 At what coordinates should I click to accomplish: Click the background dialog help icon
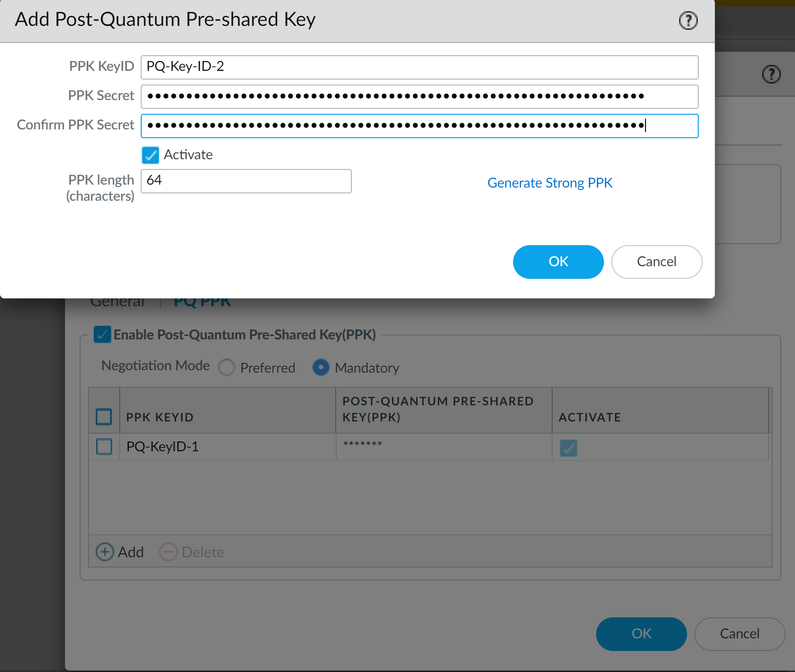coord(771,75)
